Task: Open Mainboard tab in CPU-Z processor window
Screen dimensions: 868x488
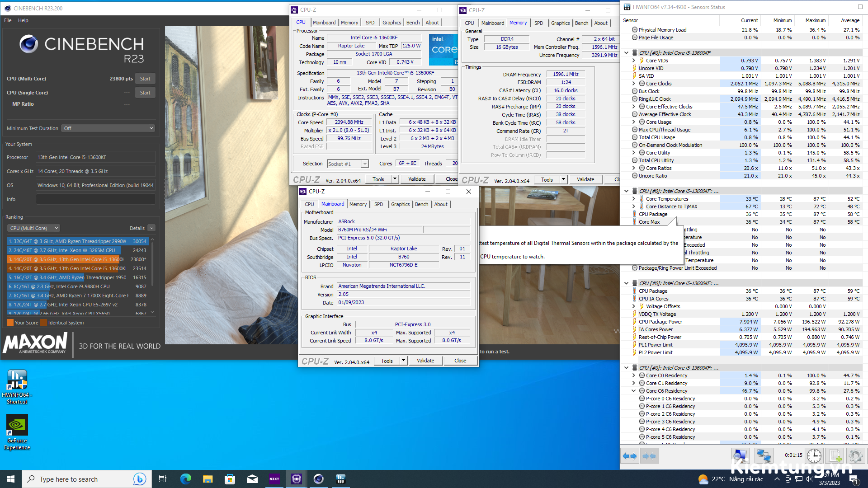Action: tap(324, 23)
